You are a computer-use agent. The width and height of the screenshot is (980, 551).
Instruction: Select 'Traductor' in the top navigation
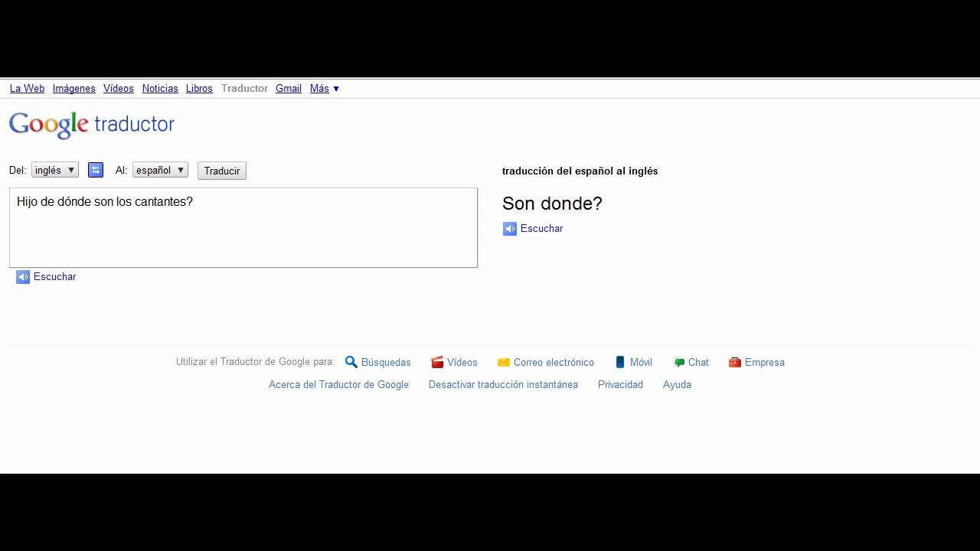(244, 89)
